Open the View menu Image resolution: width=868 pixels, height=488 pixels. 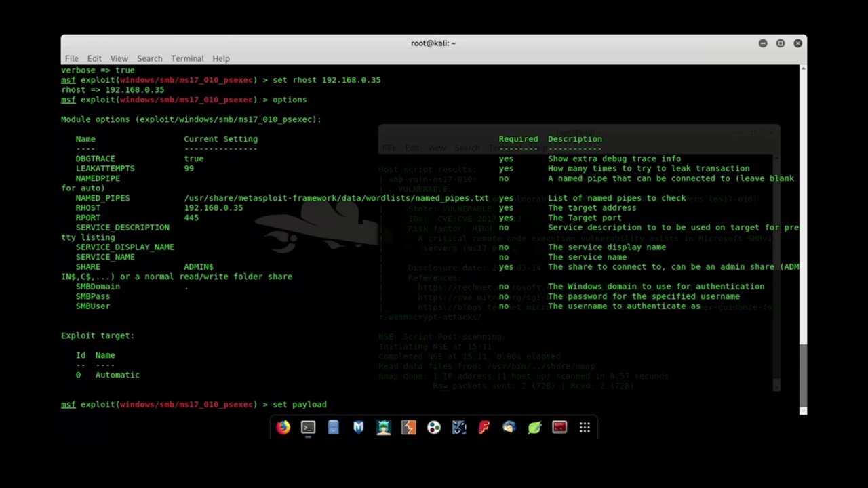(119, 58)
